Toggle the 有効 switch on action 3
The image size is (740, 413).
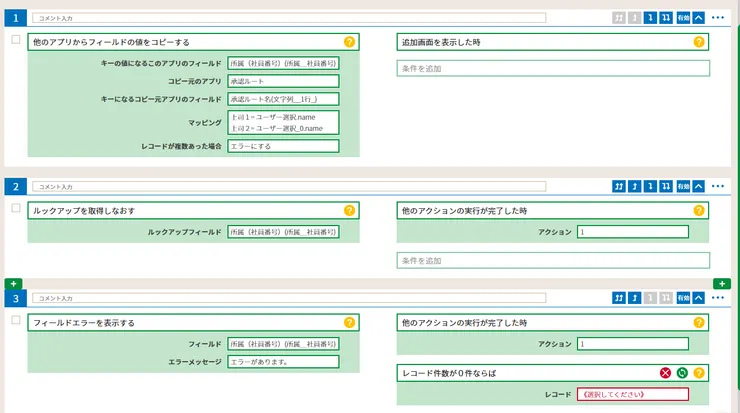(x=683, y=297)
